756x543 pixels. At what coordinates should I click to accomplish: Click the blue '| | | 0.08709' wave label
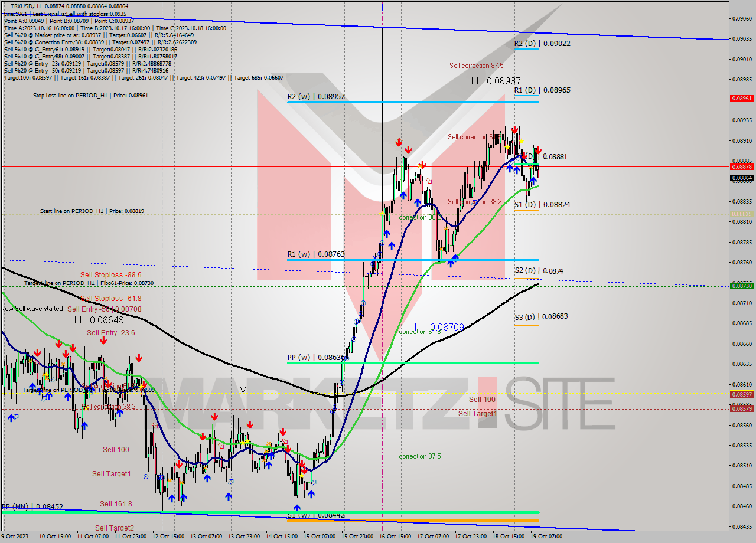point(439,326)
